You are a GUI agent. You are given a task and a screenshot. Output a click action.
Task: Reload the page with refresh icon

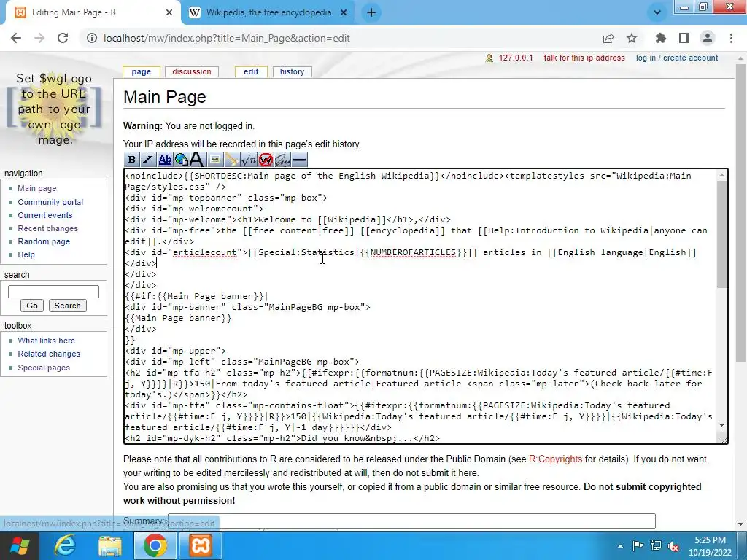63,38
